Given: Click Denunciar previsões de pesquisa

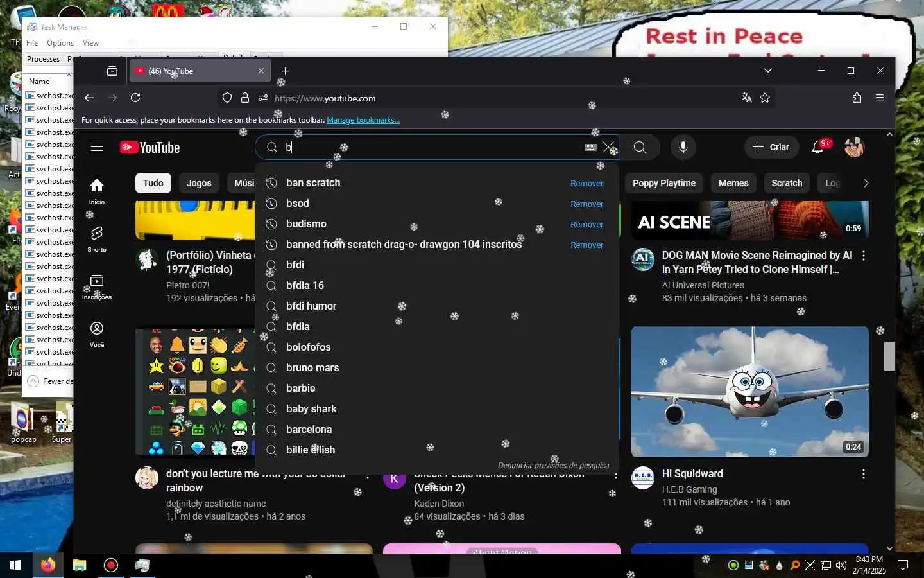Looking at the screenshot, I should point(553,466).
